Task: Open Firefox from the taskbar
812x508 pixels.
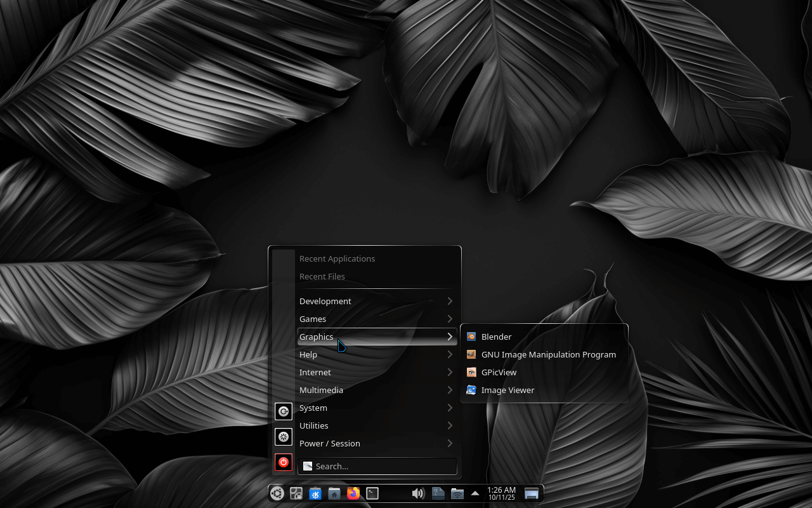Action: [353, 493]
